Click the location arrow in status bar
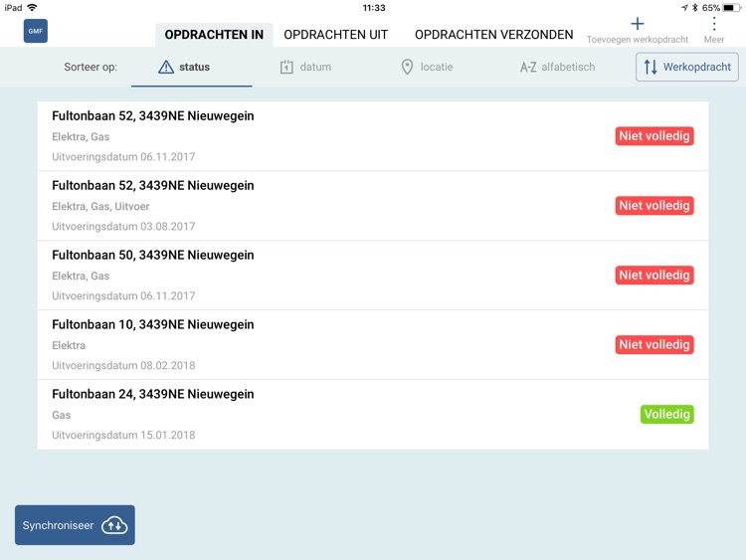This screenshot has height=560, width=746. pos(684,8)
